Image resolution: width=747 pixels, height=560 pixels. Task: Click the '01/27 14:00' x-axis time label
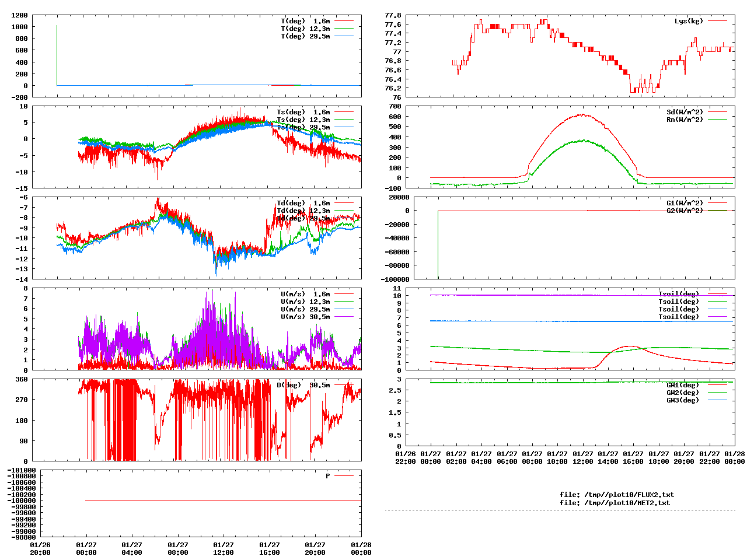tap(608, 458)
